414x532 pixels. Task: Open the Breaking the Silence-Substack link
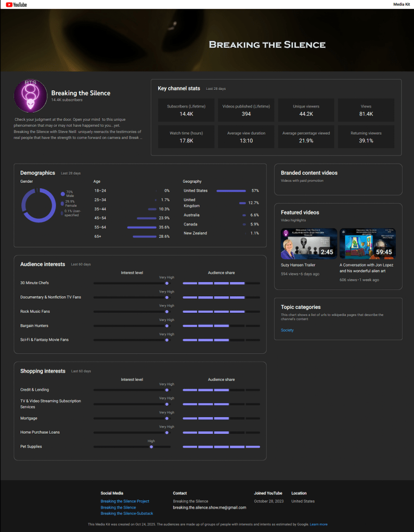pos(127,514)
